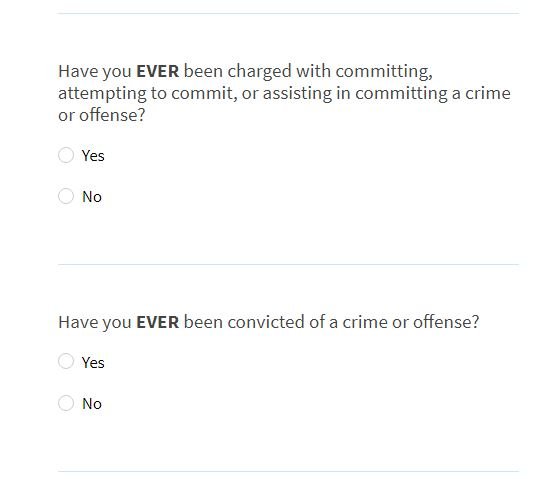The image size is (543, 479).
Task: Click the 'Yes' label under charged question
Action: pyautogui.click(x=93, y=156)
